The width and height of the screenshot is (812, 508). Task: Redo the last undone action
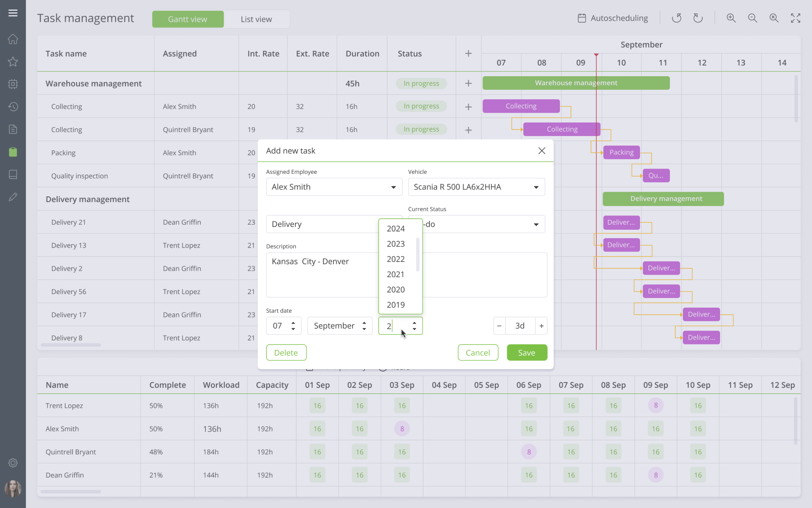(698, 18)
